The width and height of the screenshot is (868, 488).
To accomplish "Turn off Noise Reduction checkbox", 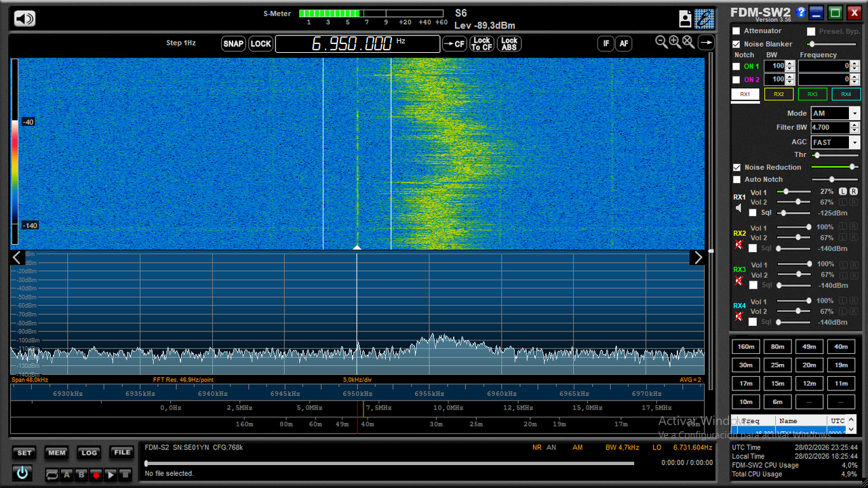I will point(736,167).
